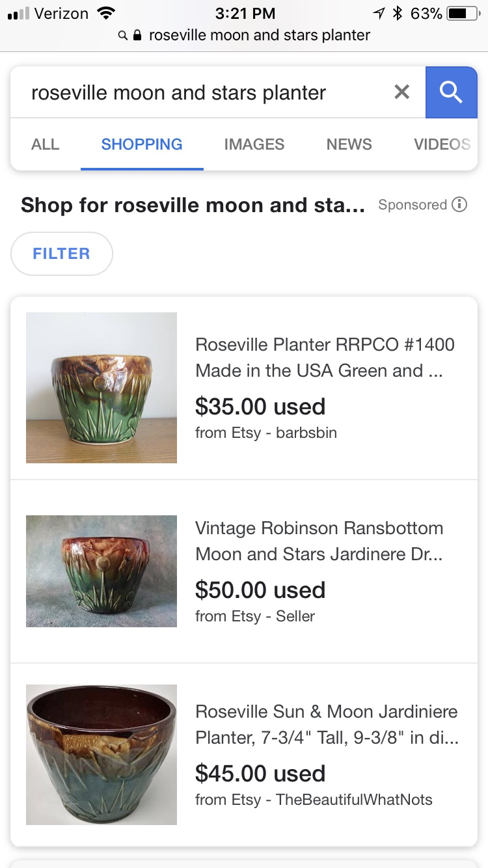
Task: Tap the battery icon in status bar
Action: 463,13
